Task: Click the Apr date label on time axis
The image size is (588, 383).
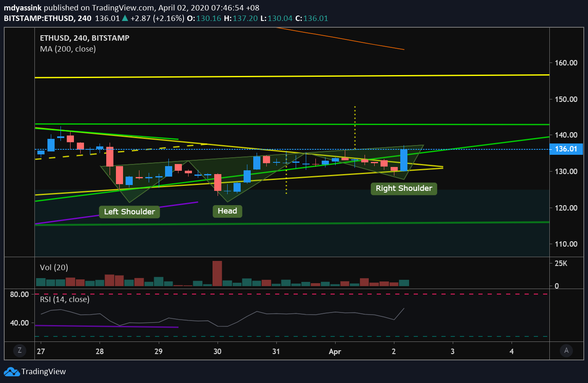Action: point(335,352)
